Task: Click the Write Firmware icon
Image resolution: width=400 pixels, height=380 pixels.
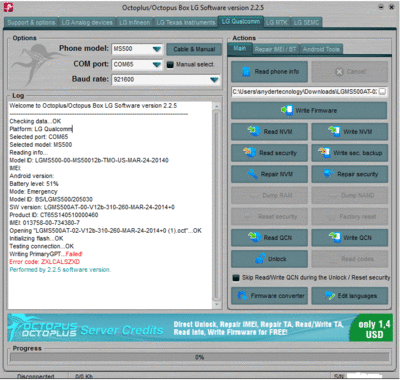Action: (x=287, y=110)
